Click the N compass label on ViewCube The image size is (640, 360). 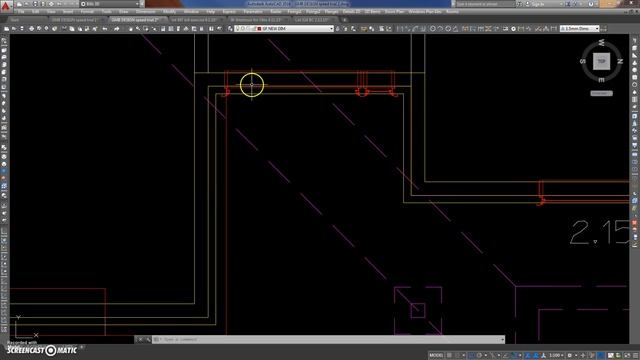tap(620, 61)
